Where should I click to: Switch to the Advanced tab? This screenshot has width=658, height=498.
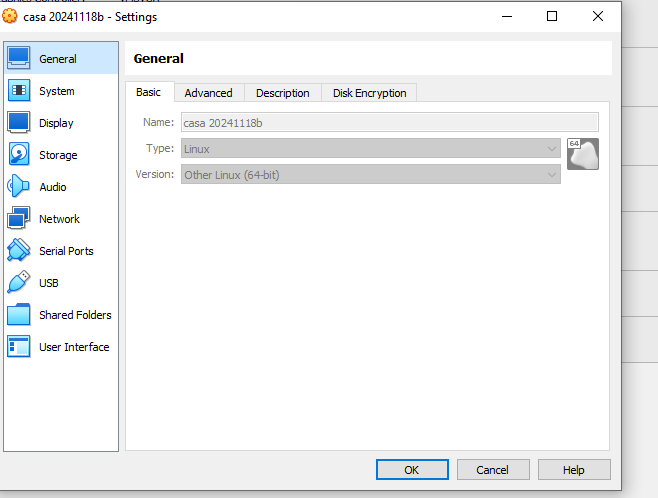click(208, 93)
